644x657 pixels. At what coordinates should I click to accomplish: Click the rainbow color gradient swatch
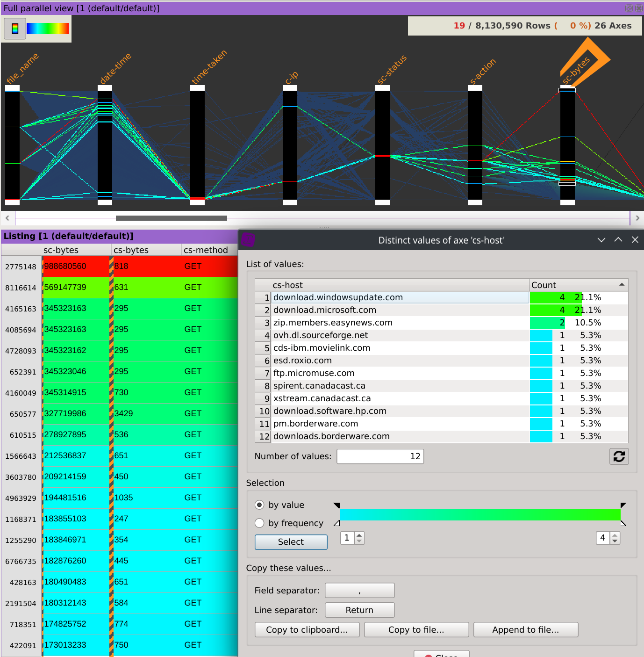coord(48,29)
